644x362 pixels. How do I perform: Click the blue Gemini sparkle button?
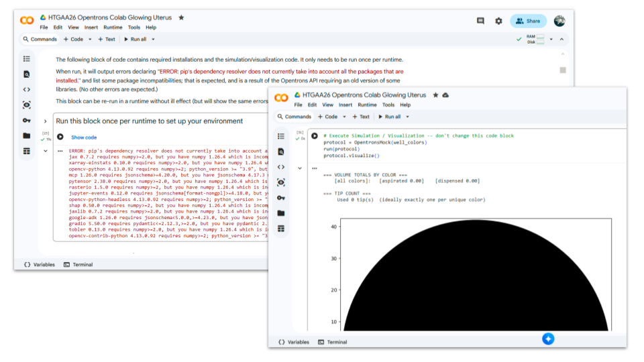click(x=548, y=339)
